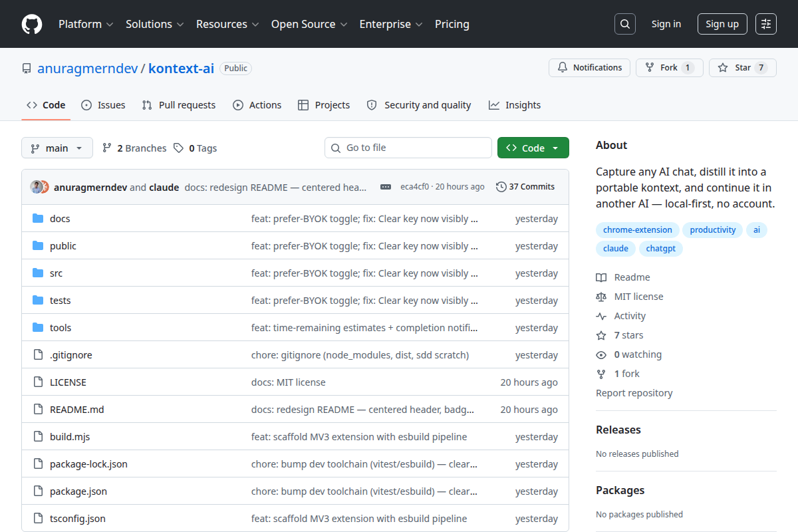Click the pulse icon next to Activity
This screenshot has width=798, height=532.
pos(601,316)
